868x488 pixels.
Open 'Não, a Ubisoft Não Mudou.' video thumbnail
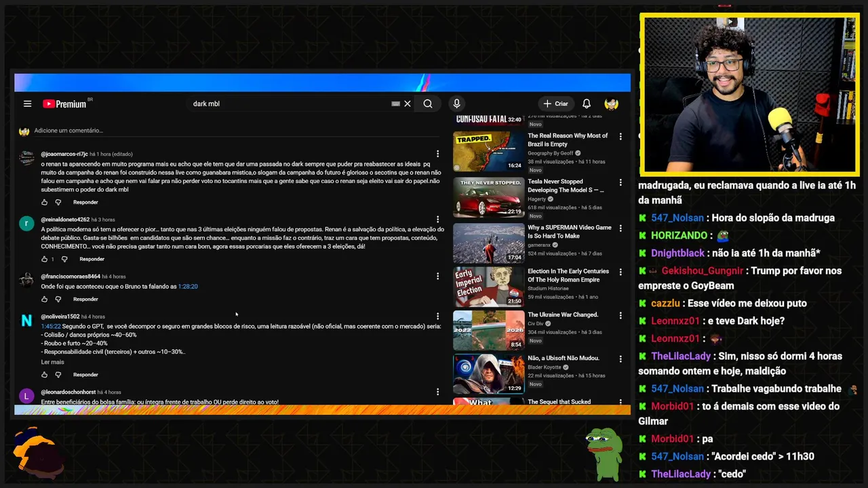click(x=488, y=373)
